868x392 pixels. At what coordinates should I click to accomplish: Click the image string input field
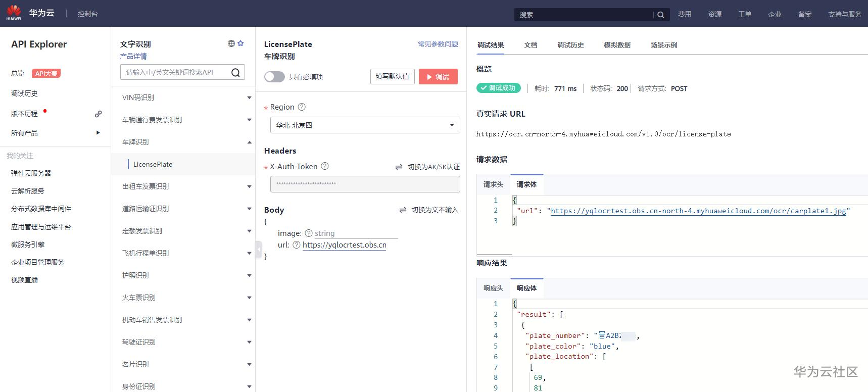coord(356,233)
